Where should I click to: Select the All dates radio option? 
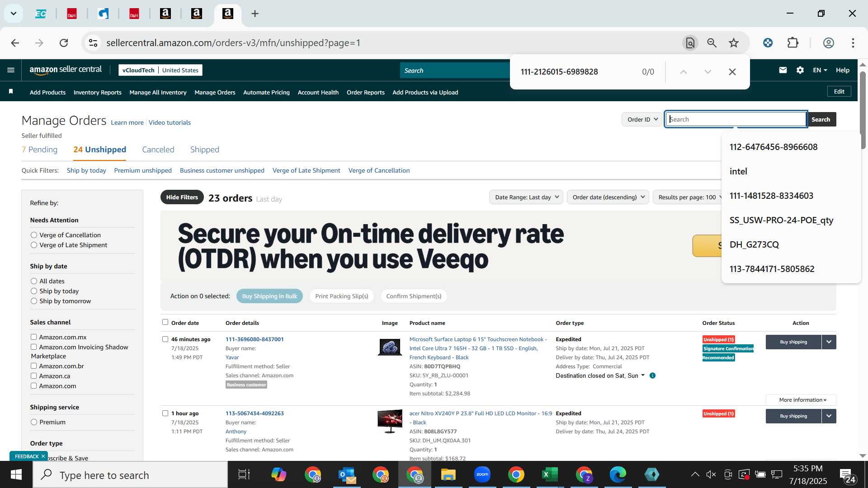[x=34, y=281]
